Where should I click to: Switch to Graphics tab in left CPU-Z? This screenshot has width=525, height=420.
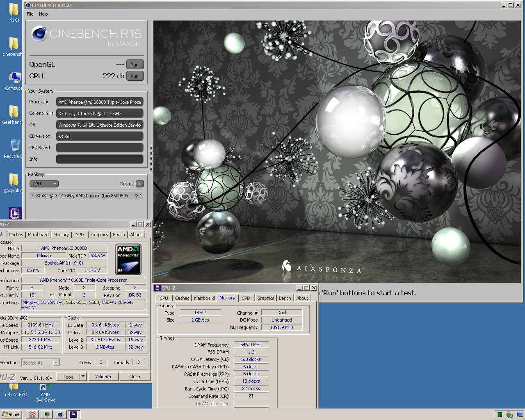tap(100, 235)
